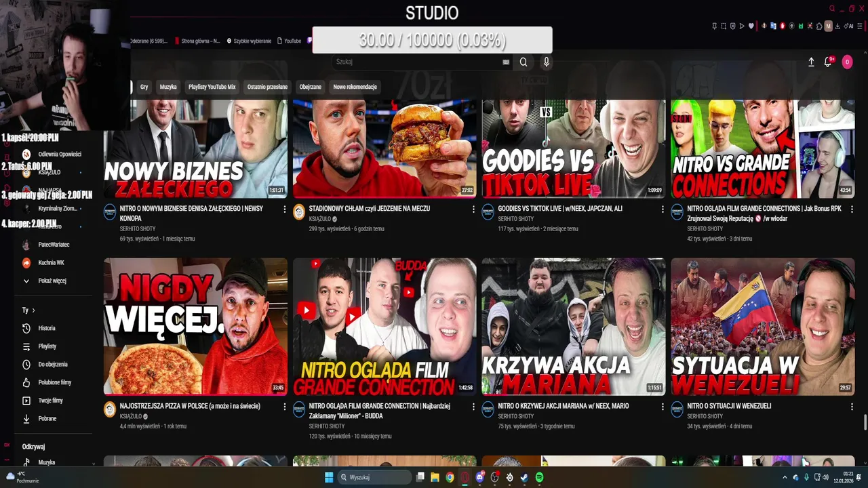This screenshot has height=488, width=868.
Task: Click the upload/create icon in YouTube header
Action: click(x=811, y=62)
